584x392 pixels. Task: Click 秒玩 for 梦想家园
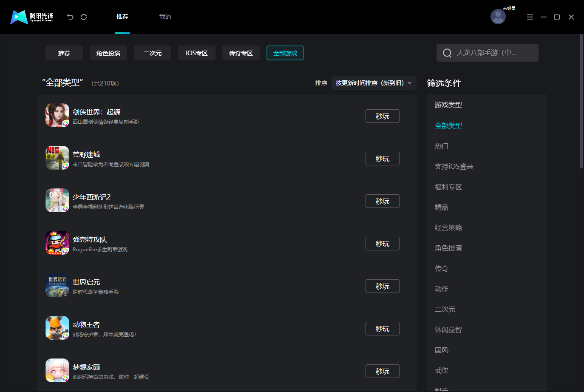[x=383, y=371]
